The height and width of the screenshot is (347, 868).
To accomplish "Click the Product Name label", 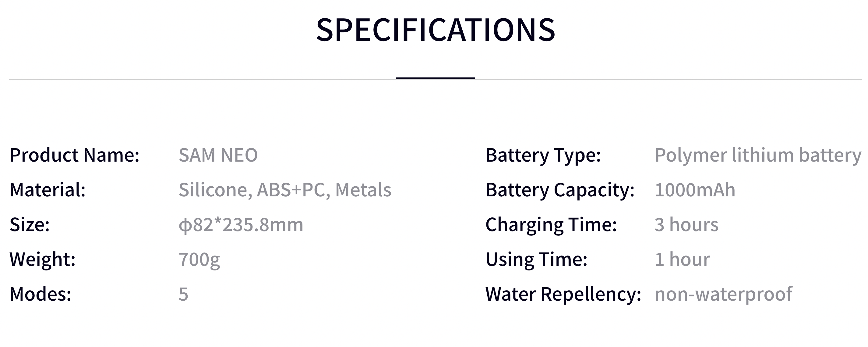I will point(75,155).
